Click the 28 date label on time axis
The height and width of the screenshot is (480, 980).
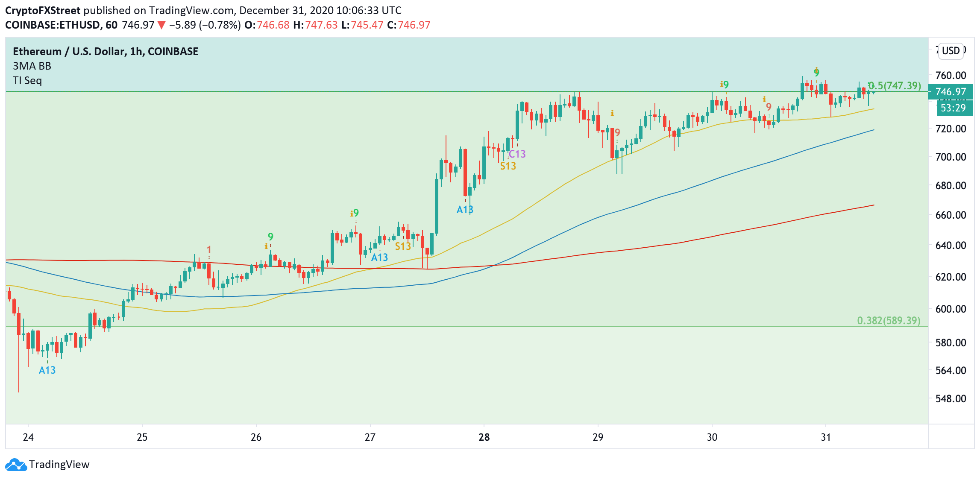coord(484,437)
